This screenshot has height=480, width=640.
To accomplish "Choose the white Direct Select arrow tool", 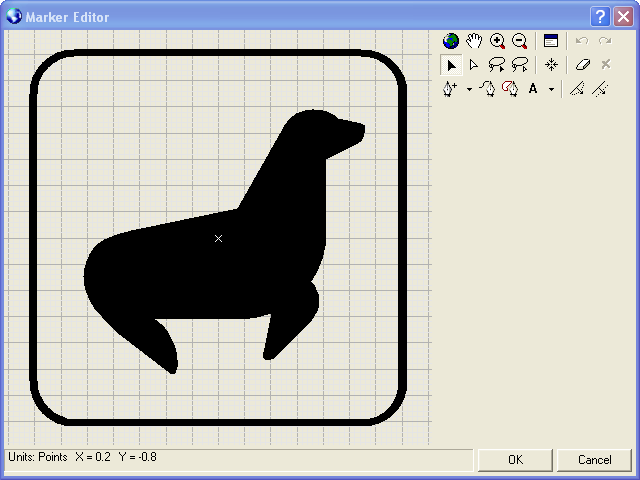I will pos(473,65).
